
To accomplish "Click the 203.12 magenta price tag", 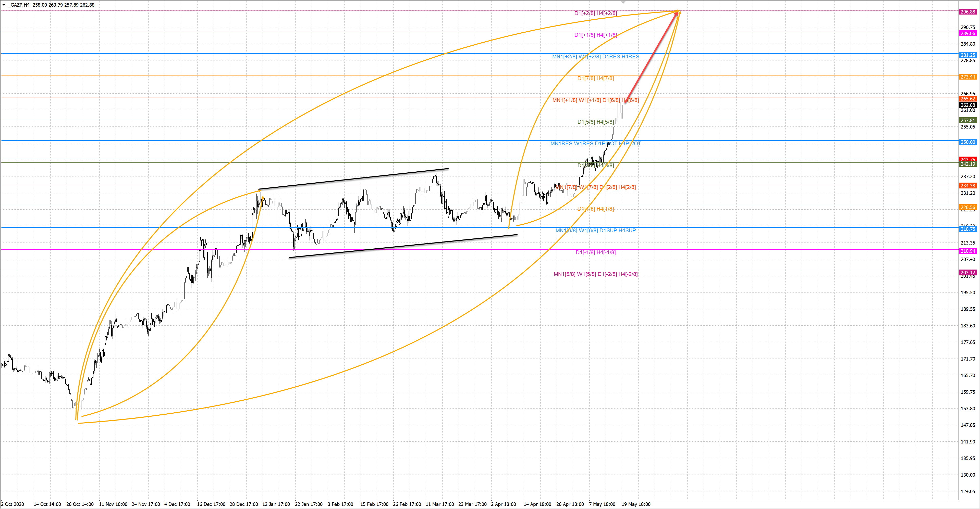I will point(967,273).
